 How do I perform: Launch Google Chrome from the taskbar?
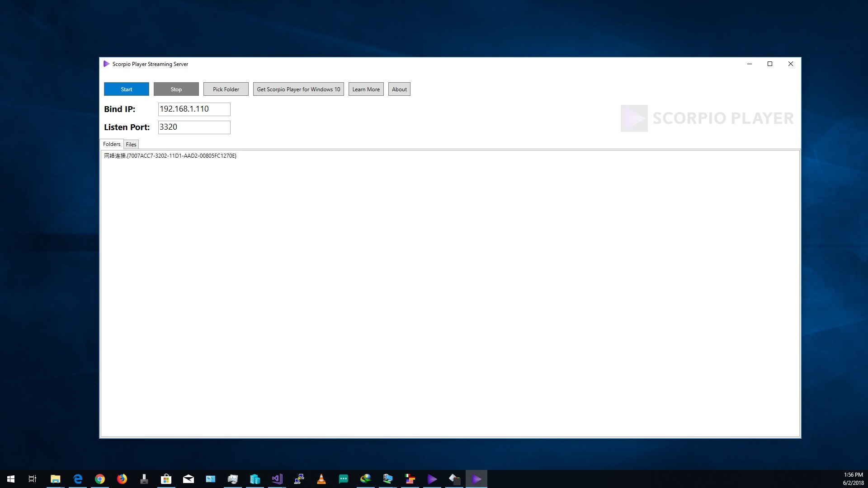100,479
